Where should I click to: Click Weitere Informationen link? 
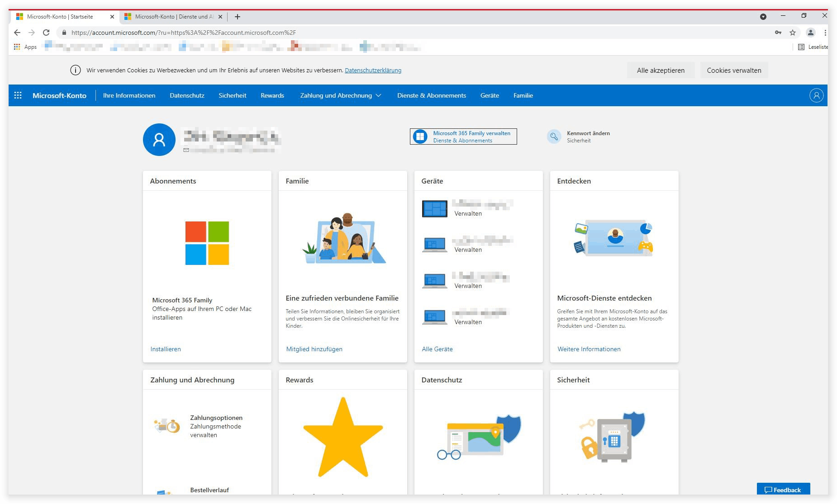tap(589, 349)
